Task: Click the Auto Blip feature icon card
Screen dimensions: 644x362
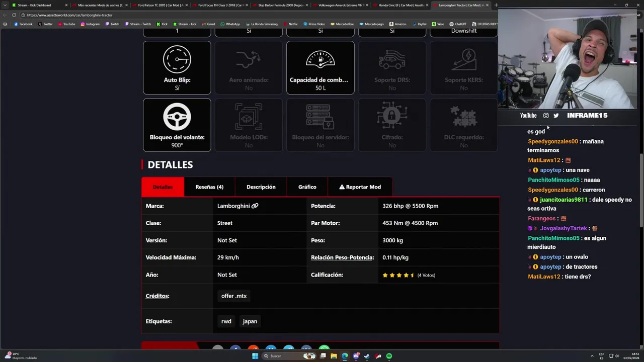Action: click(177, 68)
